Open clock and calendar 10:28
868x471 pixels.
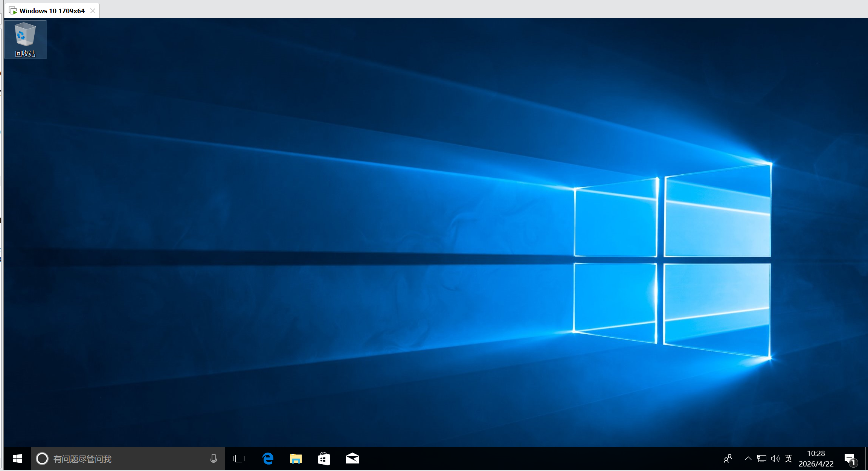[x=816, y=459]
